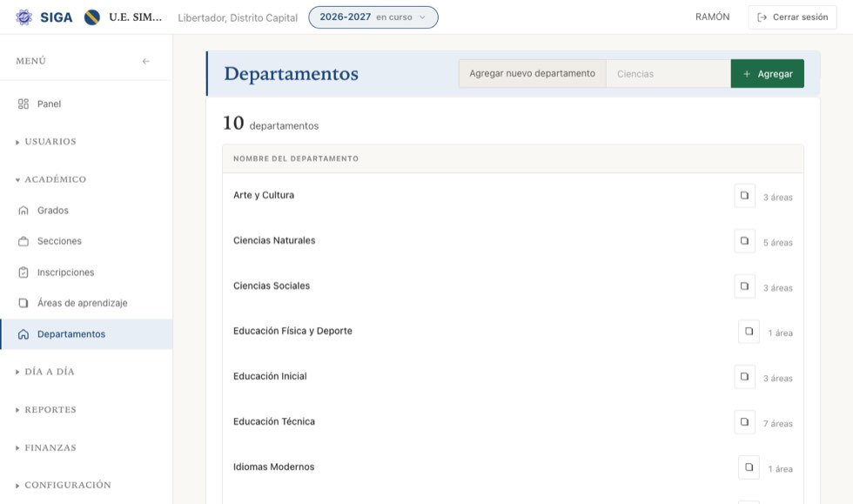The height and width of the screenshot is (504, 853).
Task: Click the SIGA logo emblem
Action: click(24, 17)
